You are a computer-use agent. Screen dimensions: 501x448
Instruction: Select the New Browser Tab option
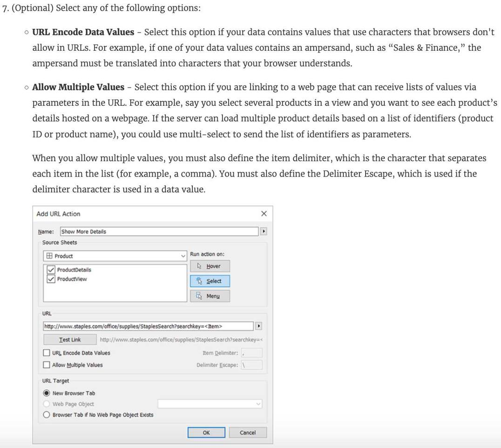coord(47,393)
